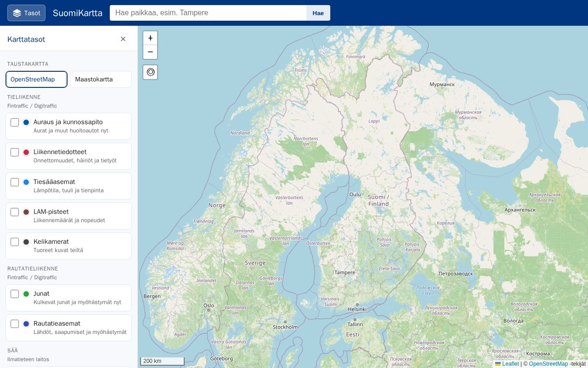Enable Auraus ja kunnossapito checkbox

[15, 122]
